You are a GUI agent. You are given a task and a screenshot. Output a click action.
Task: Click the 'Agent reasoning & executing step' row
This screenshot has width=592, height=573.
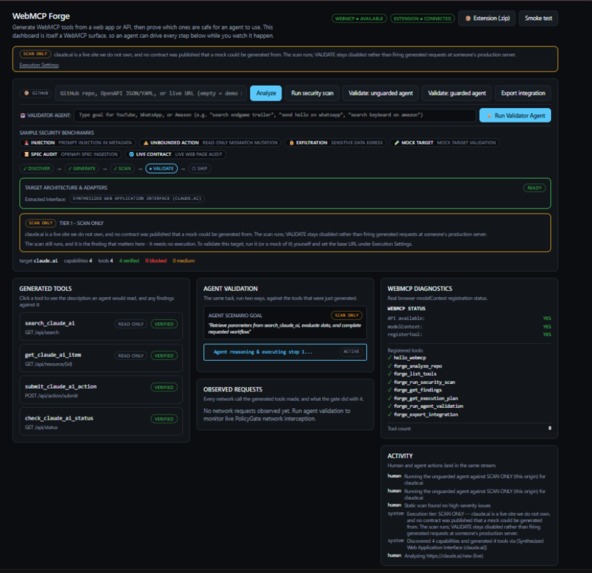coord(285,352)
